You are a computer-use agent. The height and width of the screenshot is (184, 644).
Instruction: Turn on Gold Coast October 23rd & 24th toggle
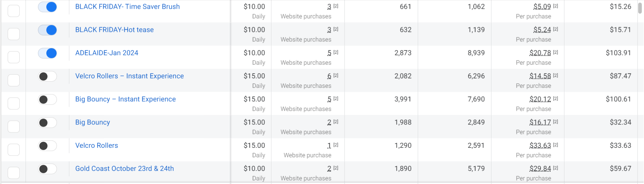click(47, 169)
